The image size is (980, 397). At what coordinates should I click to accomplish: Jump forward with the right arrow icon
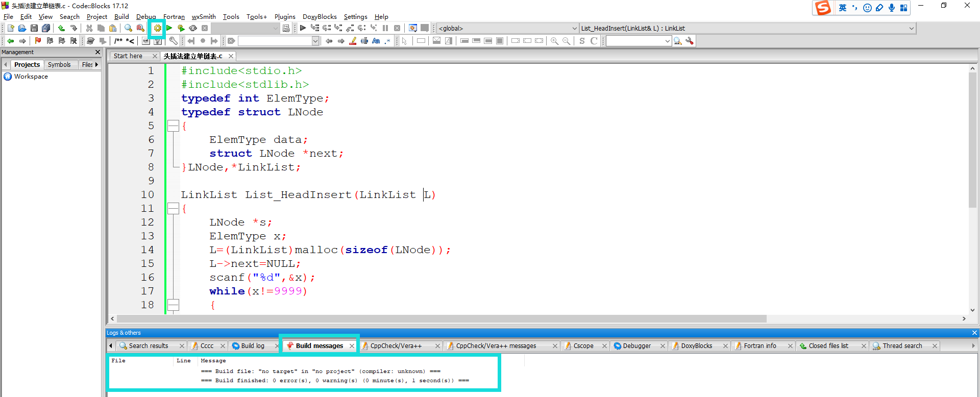[x=22, y=41]
